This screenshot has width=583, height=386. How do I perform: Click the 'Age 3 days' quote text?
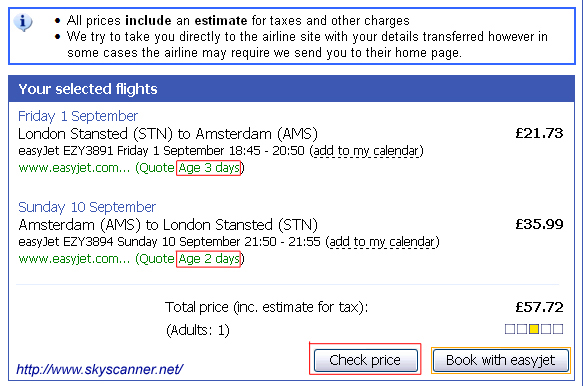pyautogui.click(x=209, y=168)
